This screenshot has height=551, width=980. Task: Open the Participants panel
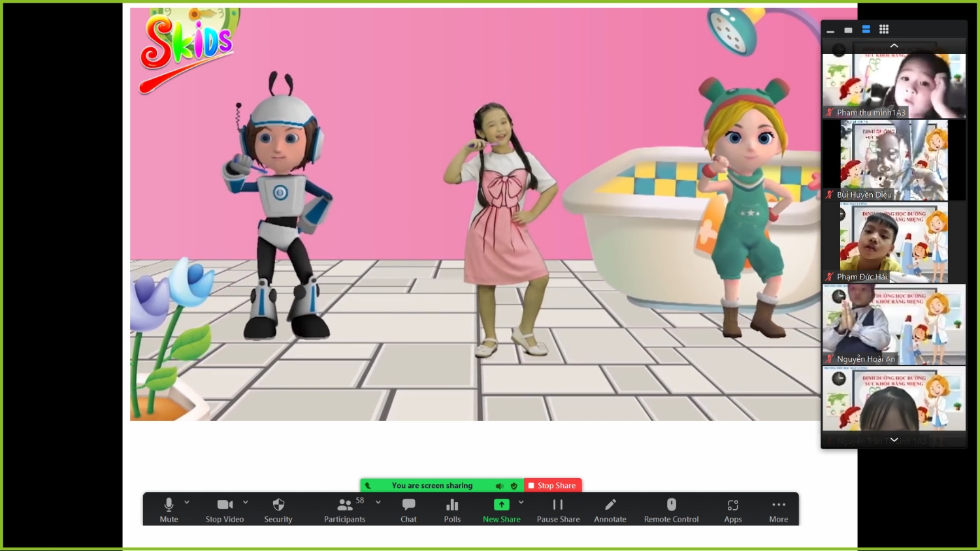[345, 510]
